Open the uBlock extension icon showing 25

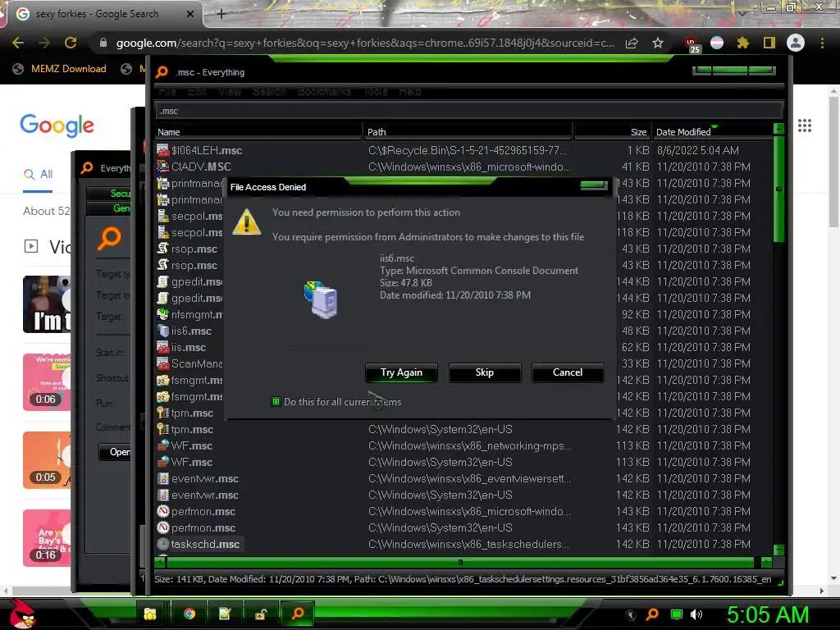point(692,44)
